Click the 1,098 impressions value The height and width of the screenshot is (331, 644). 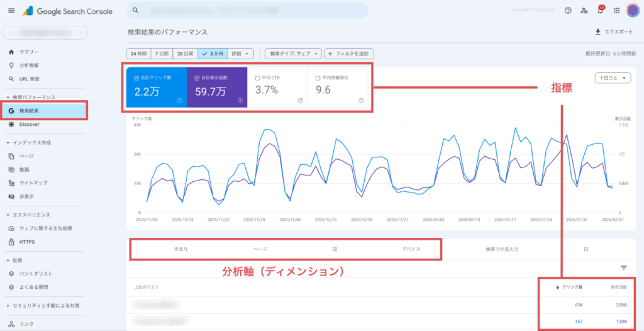[x=621, y=321]
